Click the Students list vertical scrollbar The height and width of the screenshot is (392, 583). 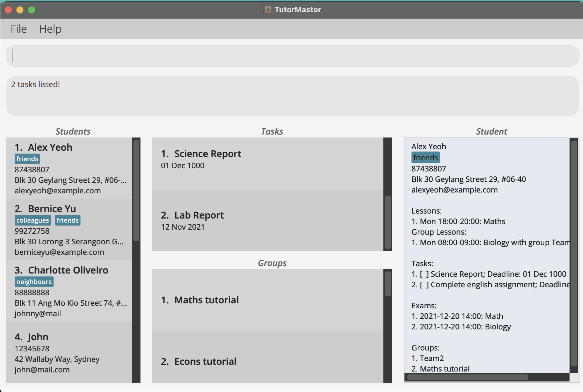pyautogui.click(x=136, y=190)
